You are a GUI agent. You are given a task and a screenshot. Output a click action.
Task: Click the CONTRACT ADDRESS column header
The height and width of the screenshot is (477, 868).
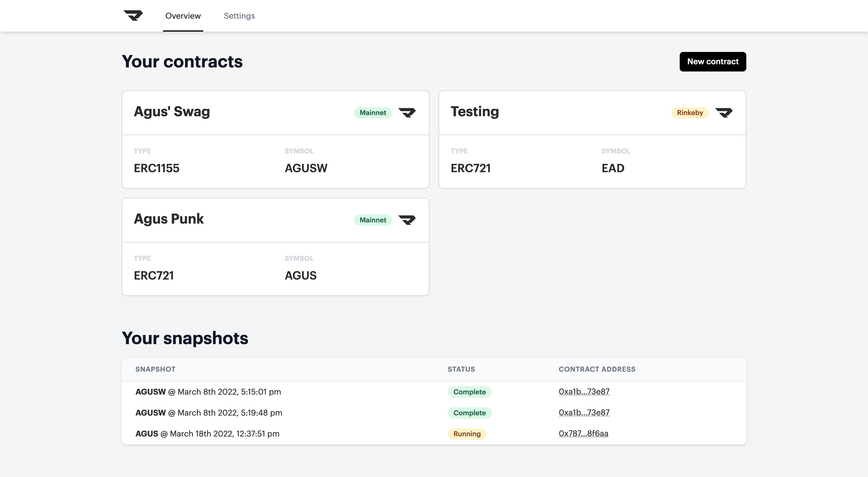597,369
